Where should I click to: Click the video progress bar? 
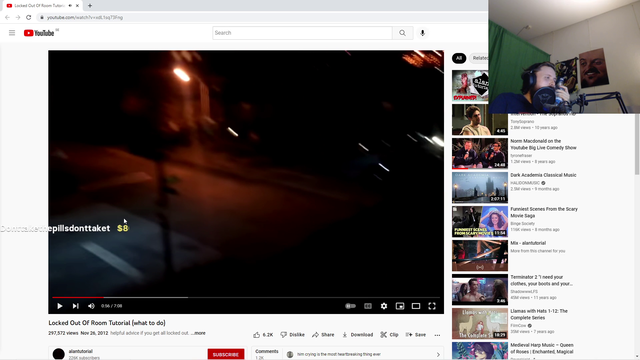[x=246, y=298]
